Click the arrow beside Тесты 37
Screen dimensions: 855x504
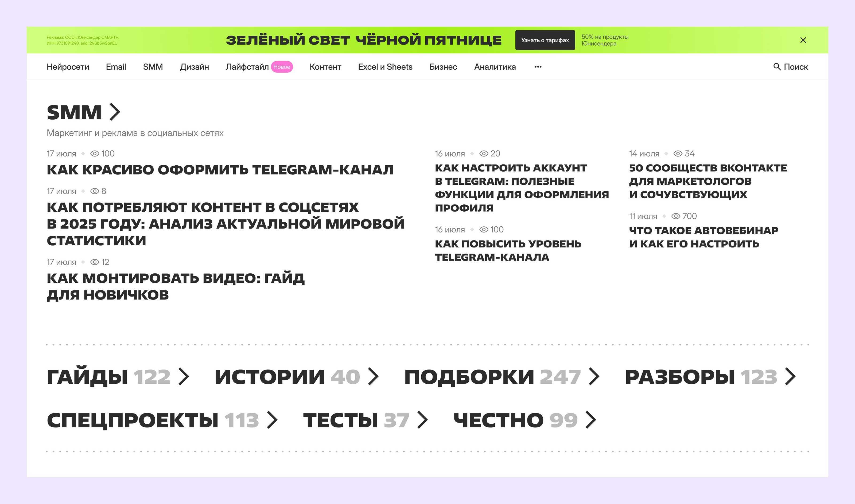click(422, 420)
